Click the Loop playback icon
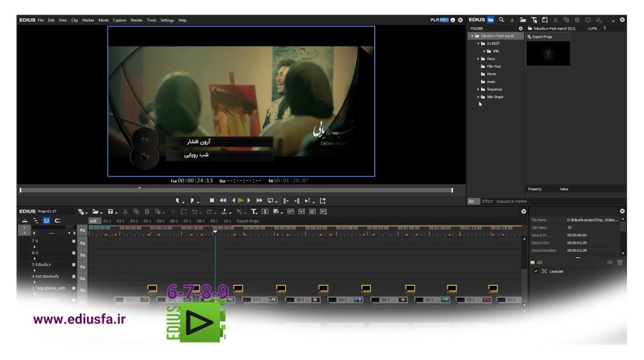Screen dimensions: 644x360 click(x=270, y=200)
